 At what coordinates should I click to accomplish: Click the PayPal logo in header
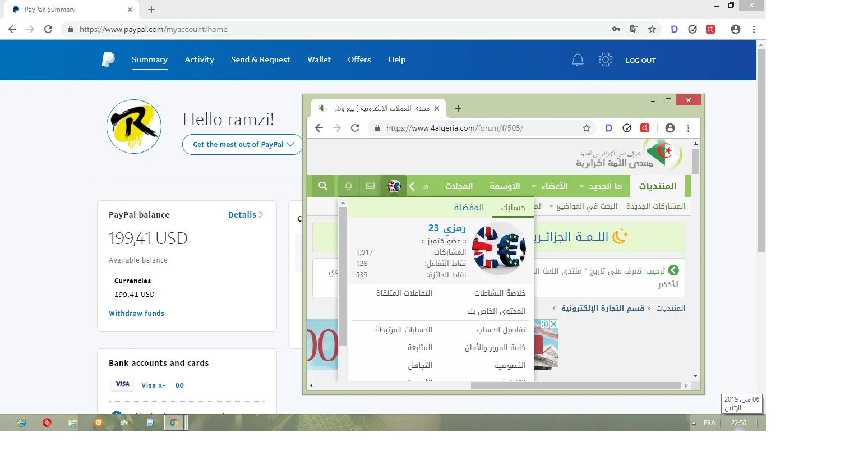(108, 59)
